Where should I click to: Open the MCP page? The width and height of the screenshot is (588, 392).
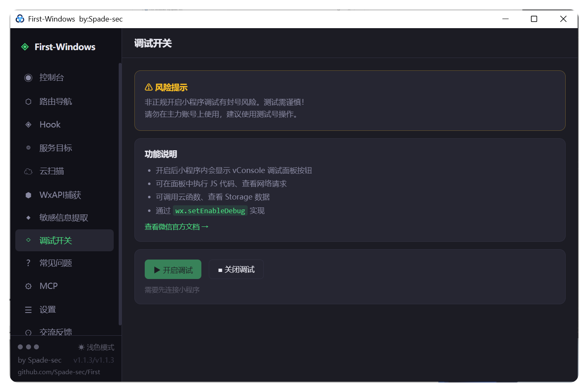pos(65,286)
